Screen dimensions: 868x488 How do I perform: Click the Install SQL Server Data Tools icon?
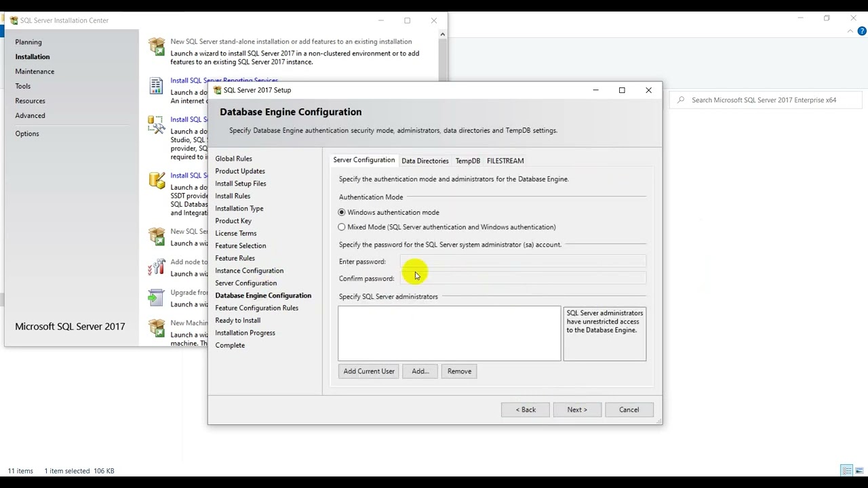click(157, 180)
